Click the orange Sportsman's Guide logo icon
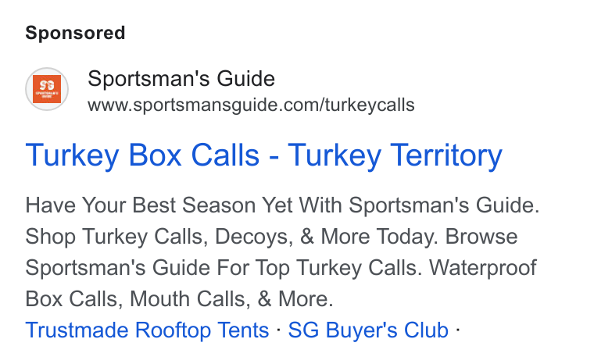Viewport: 594px width, 364px height. pyautogui.click(x=47, y=89)
